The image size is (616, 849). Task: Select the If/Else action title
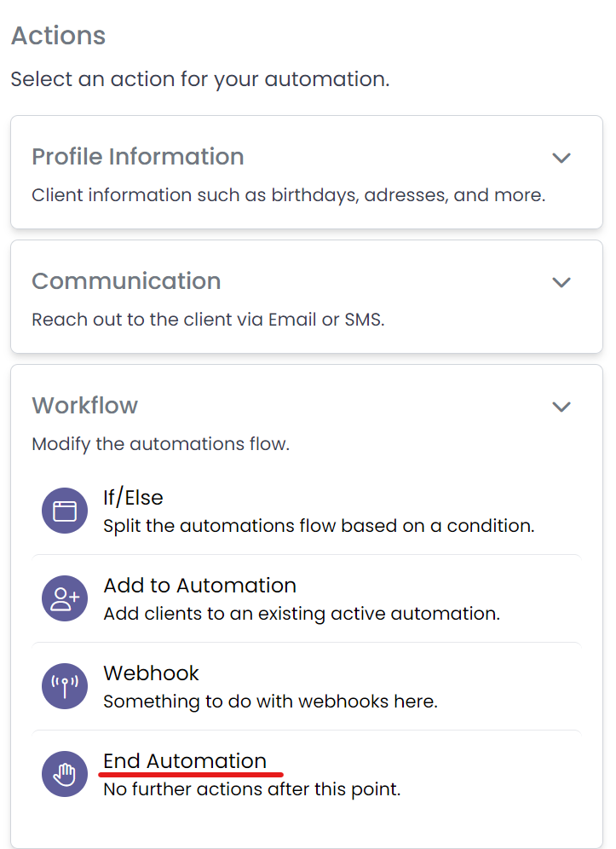pyautogui.click(x=133, y=497)
